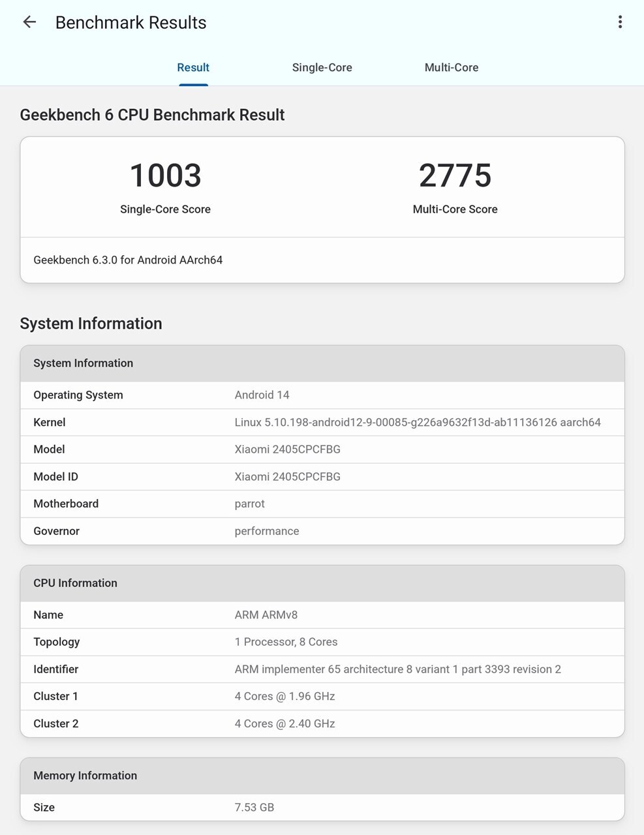Tap the back arrow icon
This screenshot has height=835, width=644.
[29, 22]
